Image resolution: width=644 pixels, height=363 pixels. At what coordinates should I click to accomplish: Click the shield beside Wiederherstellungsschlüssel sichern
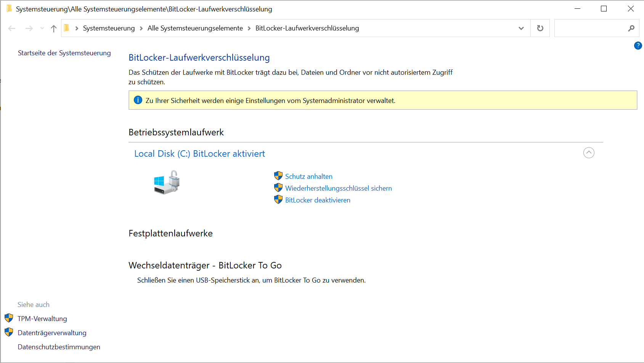(x=278, y=188)
